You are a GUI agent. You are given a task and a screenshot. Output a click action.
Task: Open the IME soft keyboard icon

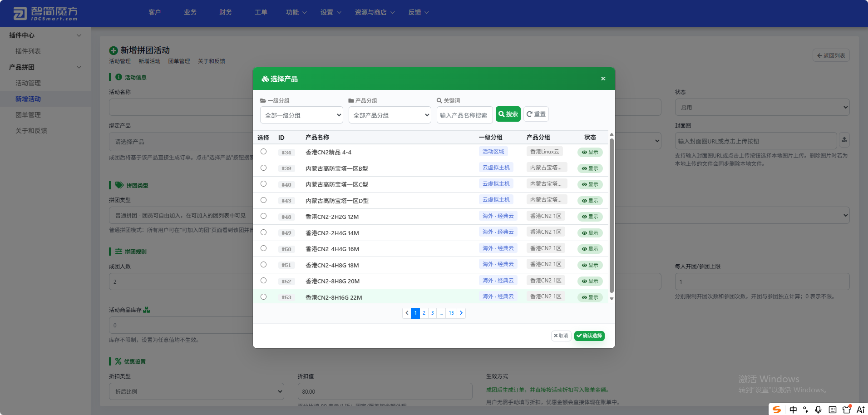(x=833, y=410)
